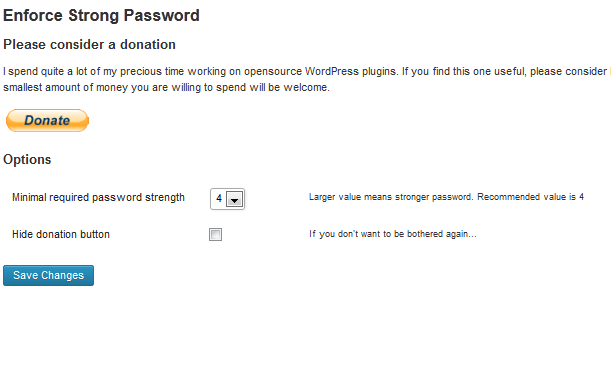Click the Enforce Strong Password page heading
Image resolution: width=611 pixels, height=374 pixels.
tap(101, 16)
